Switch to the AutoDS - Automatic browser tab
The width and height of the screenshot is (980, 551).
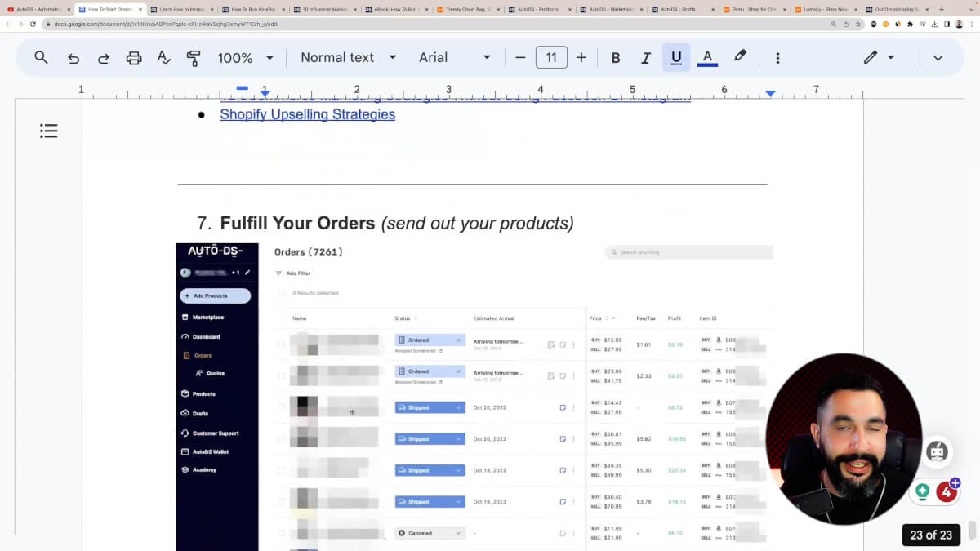[38, 10]
